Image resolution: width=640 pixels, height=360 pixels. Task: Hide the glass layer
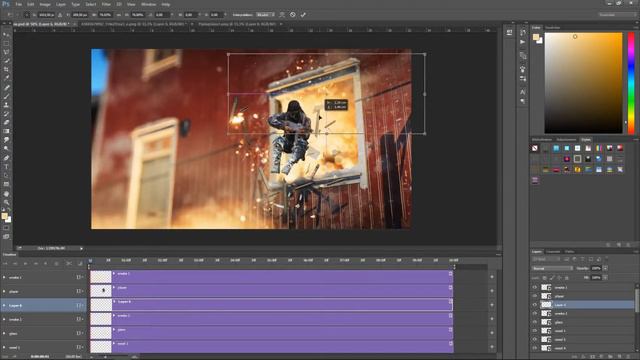535,322
